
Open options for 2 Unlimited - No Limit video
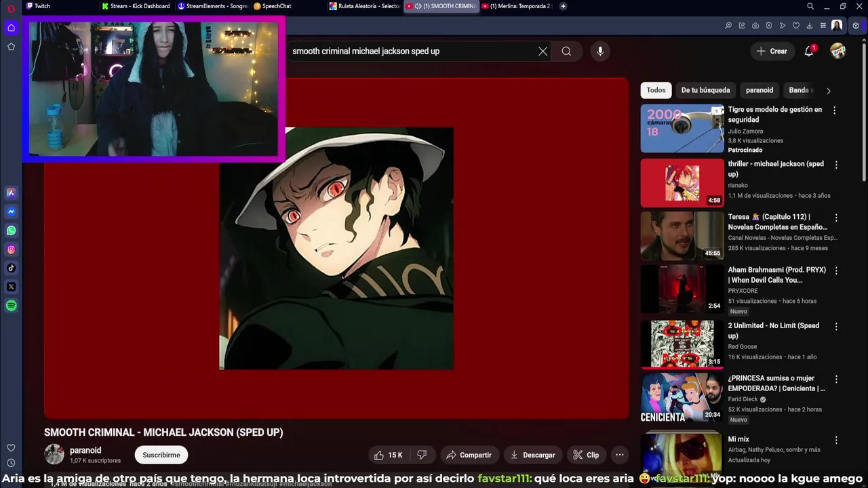click(835, 326)
